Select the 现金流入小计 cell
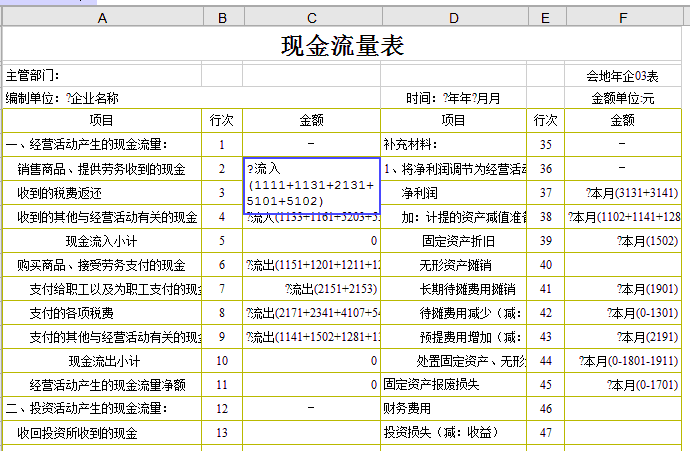The image size is (690, 451). (102, 241)
